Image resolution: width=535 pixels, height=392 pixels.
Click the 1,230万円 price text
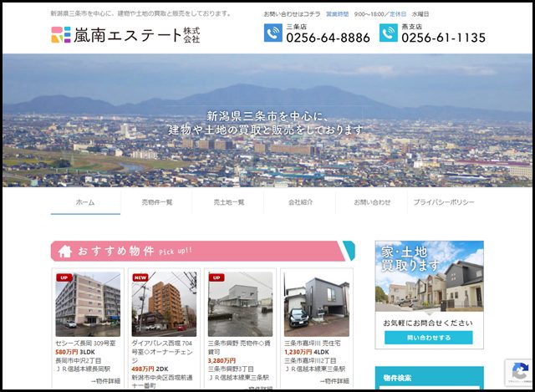[298, 352]
